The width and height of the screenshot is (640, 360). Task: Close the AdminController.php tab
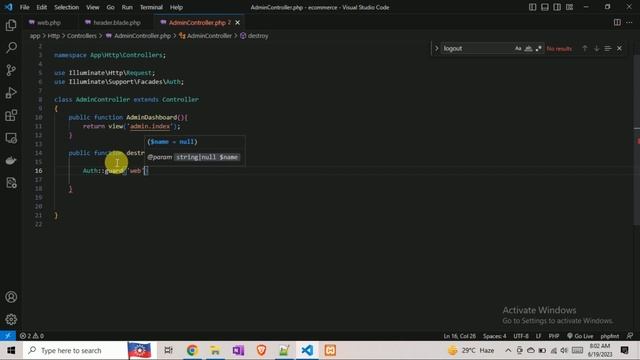coord(238,22)
